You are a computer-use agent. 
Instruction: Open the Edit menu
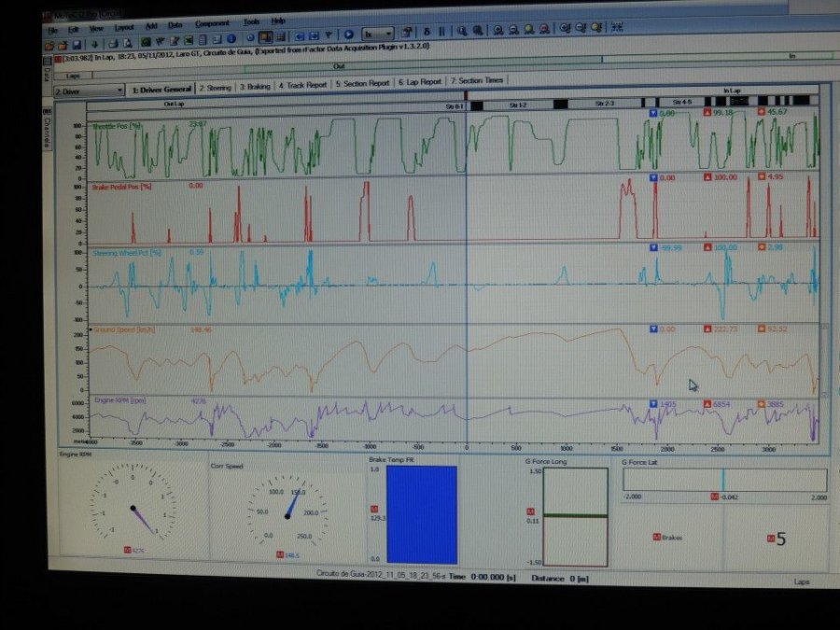point(74,30)
